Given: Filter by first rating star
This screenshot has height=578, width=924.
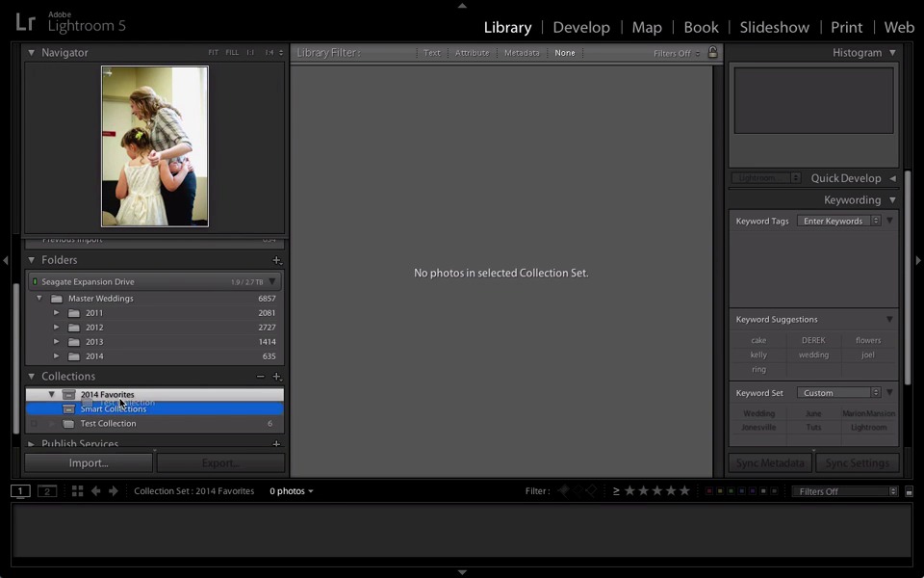Looking at the screenshot, I should (x=629, y=490).
